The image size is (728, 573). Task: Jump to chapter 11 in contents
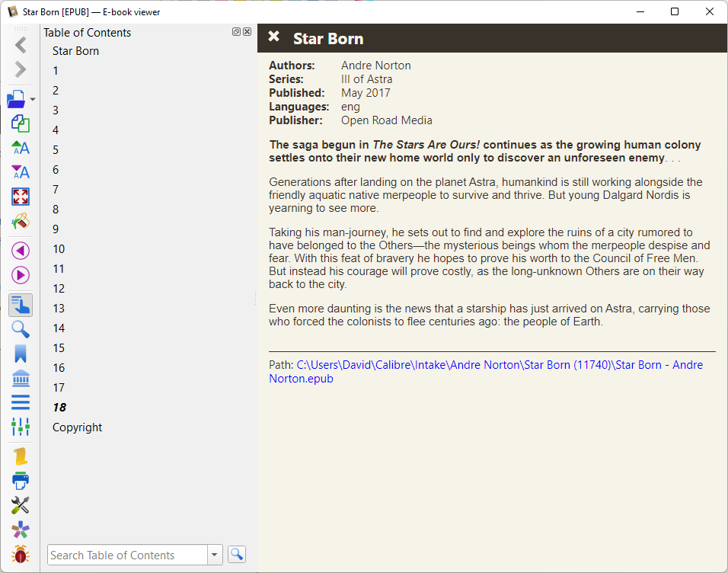[59, 269]
